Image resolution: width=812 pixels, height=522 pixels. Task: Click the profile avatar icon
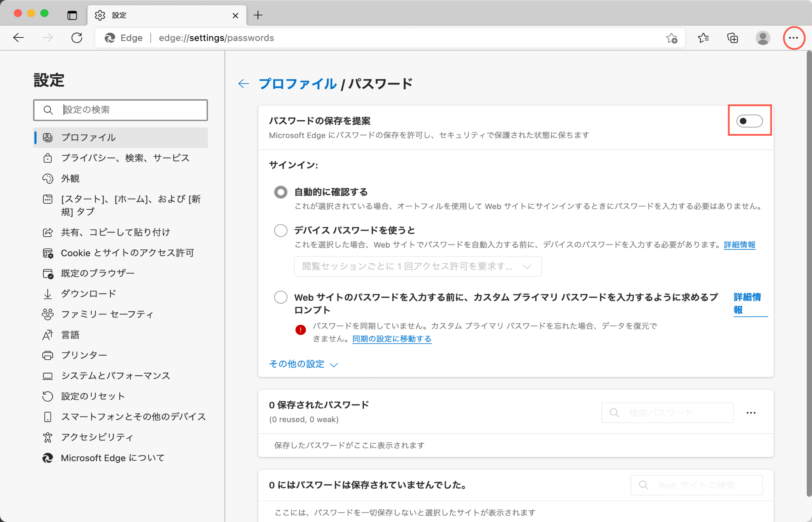point(762,38)
